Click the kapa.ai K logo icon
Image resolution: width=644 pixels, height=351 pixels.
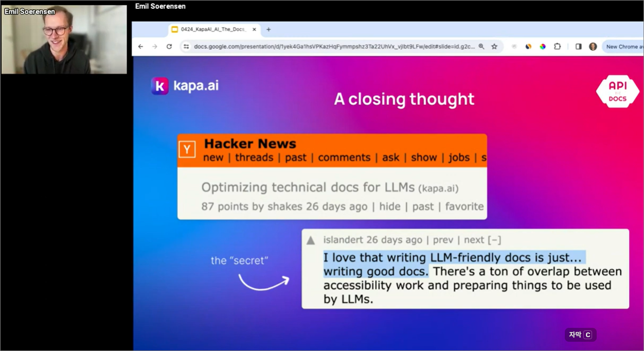point(159,86)
